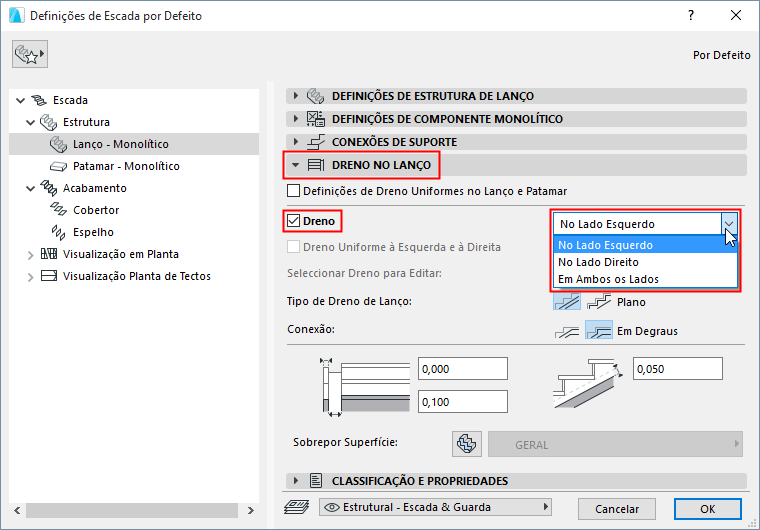This screenshot has height=530, width=760.
Task: Click the ArchiCAD logo in the title bar
Action: point(16,16)
